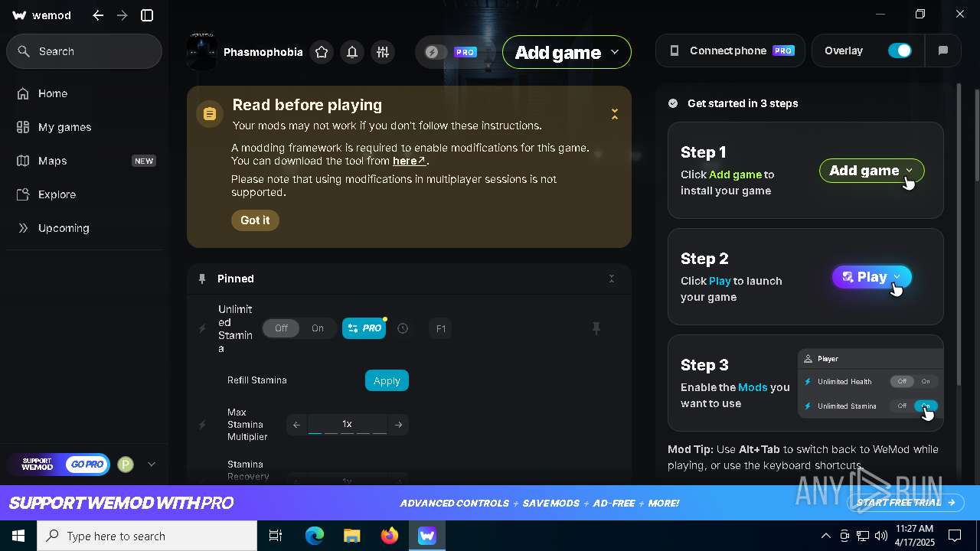Viewport: 980px width, 551px height.
Task: Launch Microsoft Edge from the taskbar
Action: tap(315, 536)
